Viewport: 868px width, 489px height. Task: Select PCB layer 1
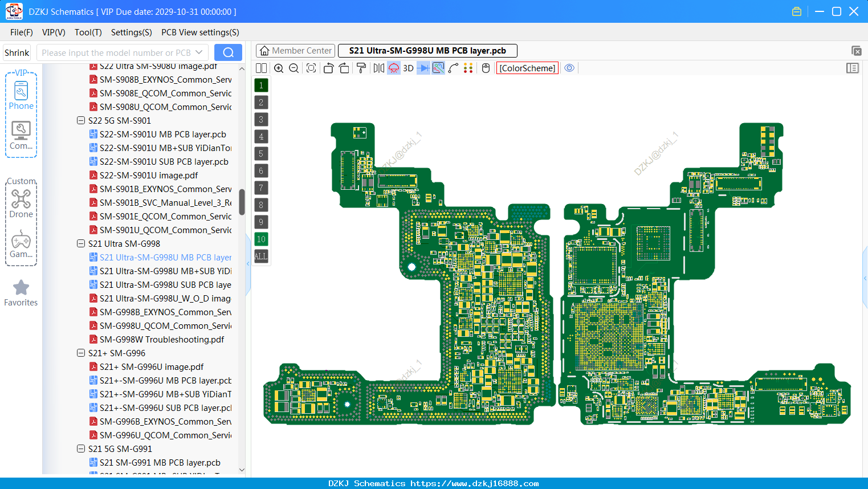pos(261,85)
